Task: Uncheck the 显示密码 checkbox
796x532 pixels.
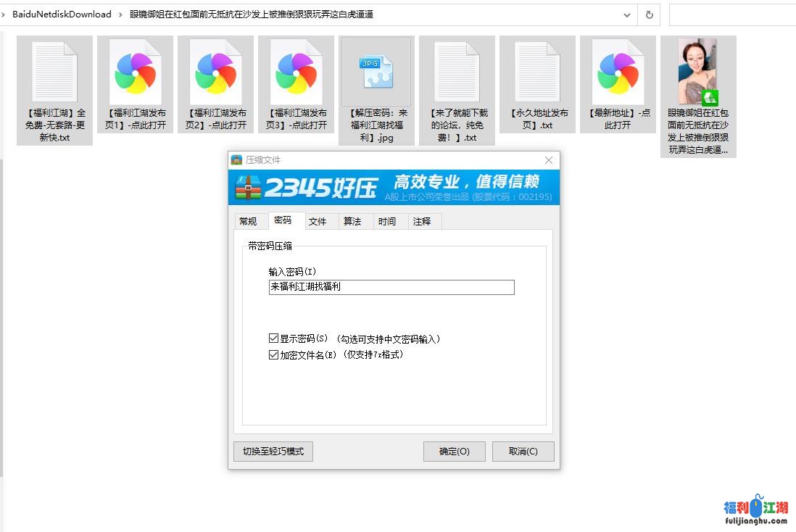Action: click(273, 338)
